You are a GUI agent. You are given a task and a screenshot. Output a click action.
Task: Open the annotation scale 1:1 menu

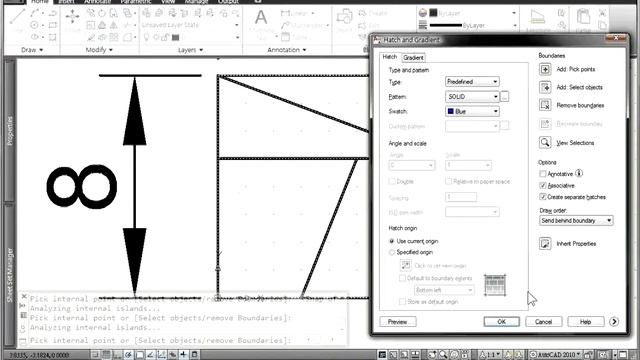(489, 355)
